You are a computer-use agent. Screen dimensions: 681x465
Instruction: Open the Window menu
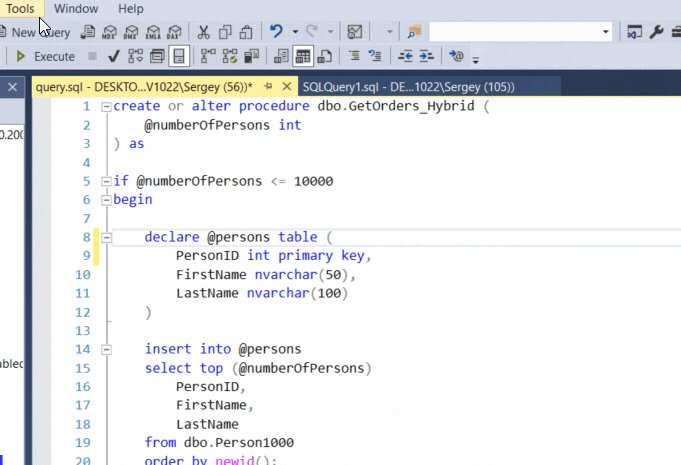76,8
